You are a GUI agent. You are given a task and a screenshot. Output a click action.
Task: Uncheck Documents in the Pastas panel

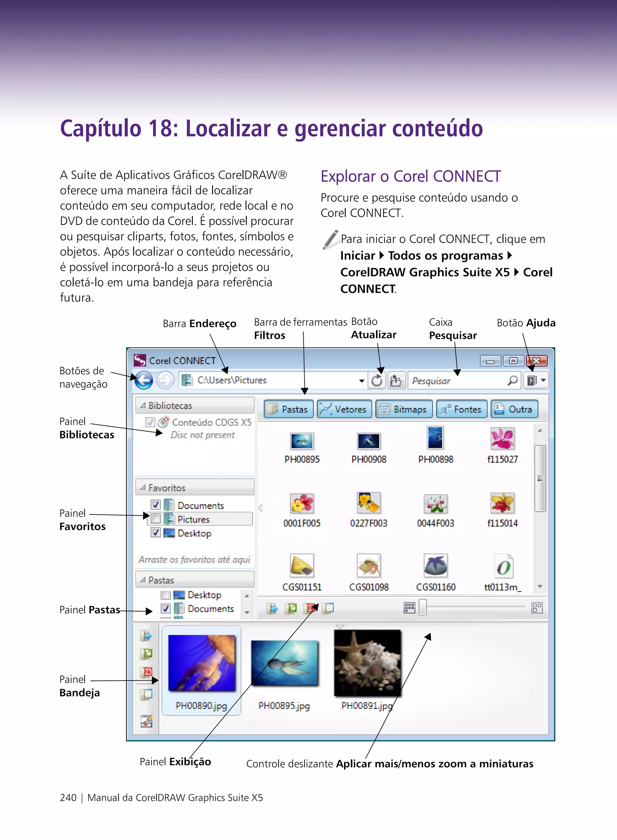[x=166, y=608]
